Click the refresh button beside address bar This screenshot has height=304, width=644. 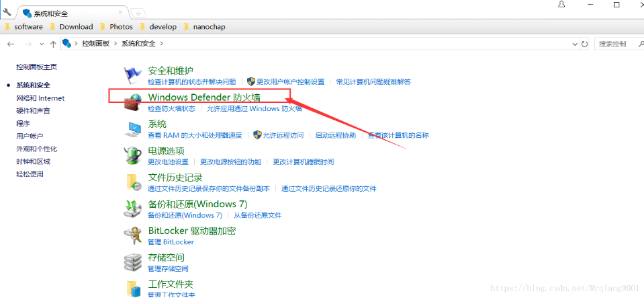coord(585,44)
